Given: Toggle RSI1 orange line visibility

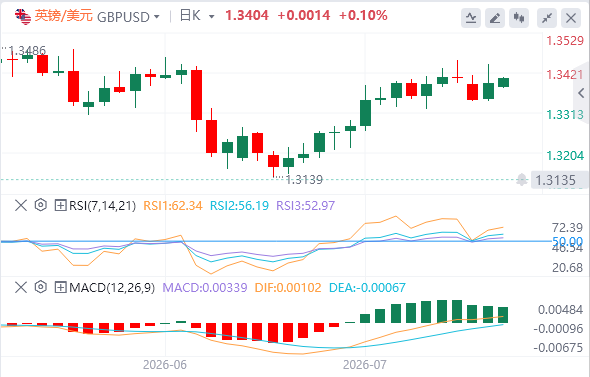Looking at the screenshot, I should point(173,205).
